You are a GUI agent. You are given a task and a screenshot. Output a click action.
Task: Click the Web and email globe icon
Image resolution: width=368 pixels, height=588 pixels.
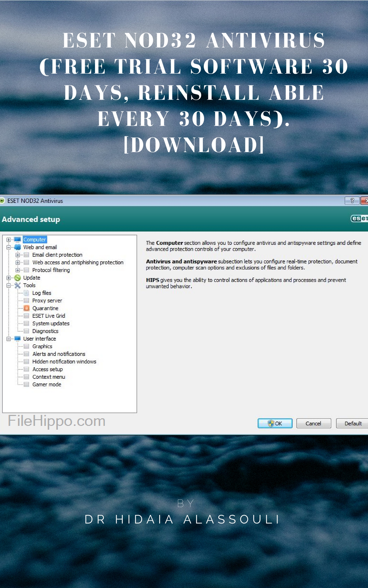17,247
